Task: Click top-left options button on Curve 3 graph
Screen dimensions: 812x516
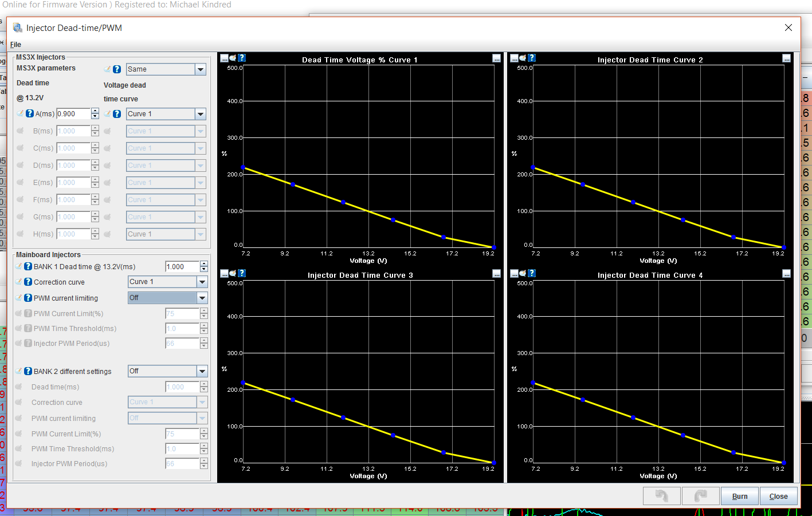Action: (224, 273)
